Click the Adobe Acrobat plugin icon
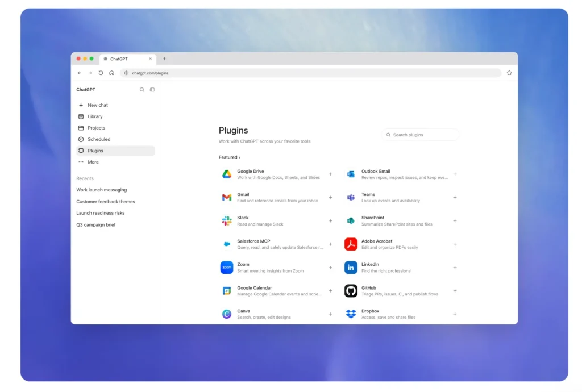The image size is (582, 392). tap(351, 244)
